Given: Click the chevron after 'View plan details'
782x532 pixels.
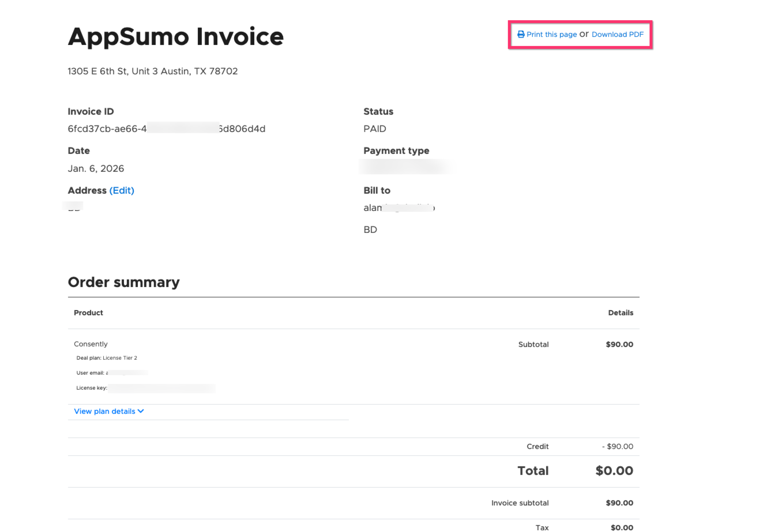Looking at the screenshot, I should coord(141,411).
